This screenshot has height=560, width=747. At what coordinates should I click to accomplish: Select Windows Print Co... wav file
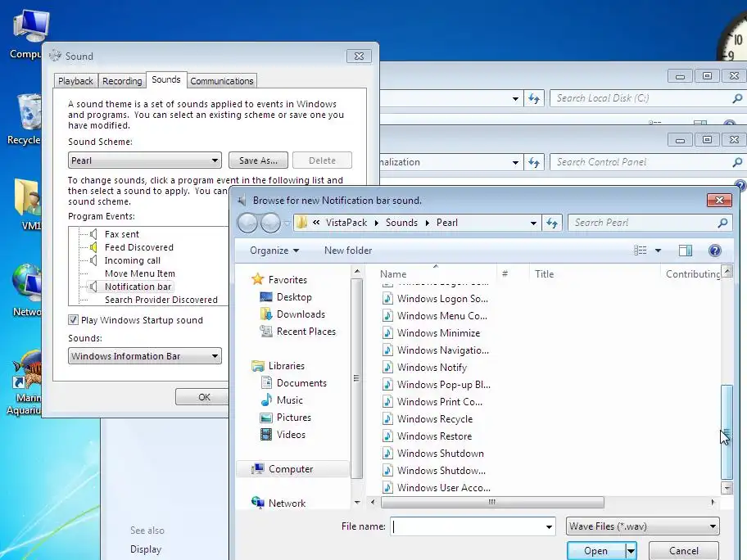[432, 402]
